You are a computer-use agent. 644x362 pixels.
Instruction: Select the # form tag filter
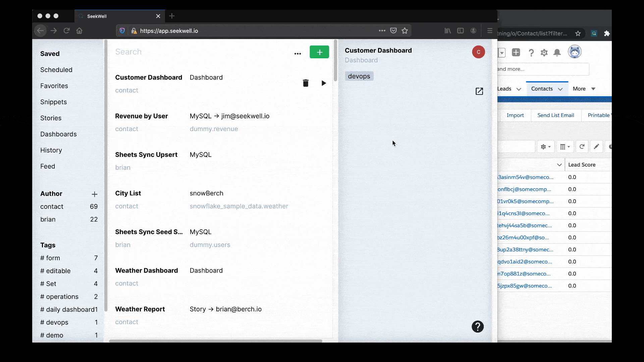coord(50,258)
